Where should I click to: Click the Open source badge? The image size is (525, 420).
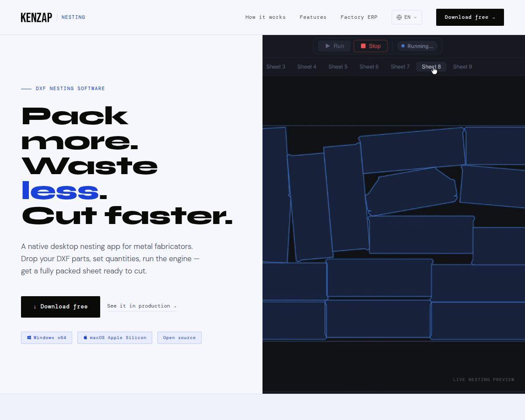[x=179, y=338]
